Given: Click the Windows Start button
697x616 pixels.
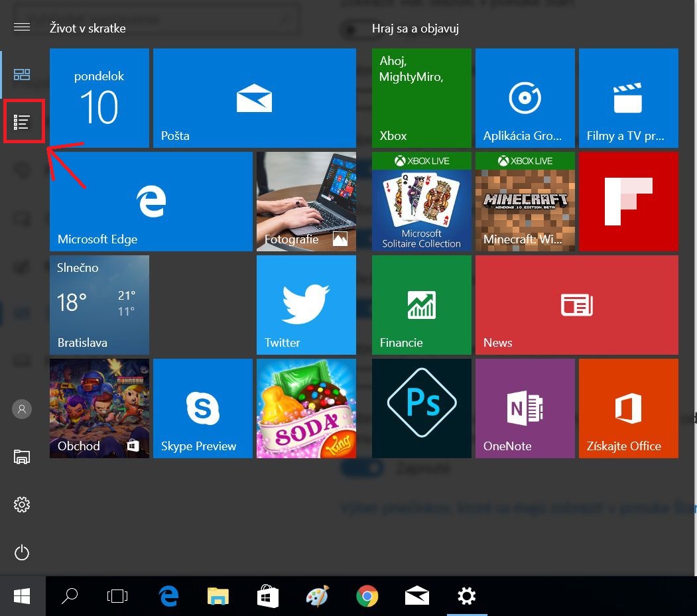Looking at the screenshot, I should point(23,596).
